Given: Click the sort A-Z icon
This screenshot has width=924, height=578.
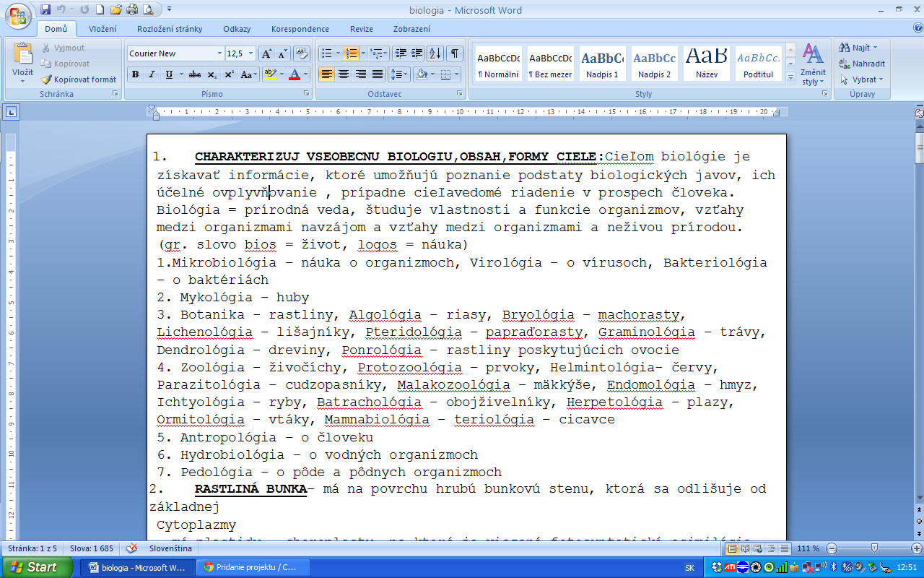Looking at the screenshot, I should point(435,53).
